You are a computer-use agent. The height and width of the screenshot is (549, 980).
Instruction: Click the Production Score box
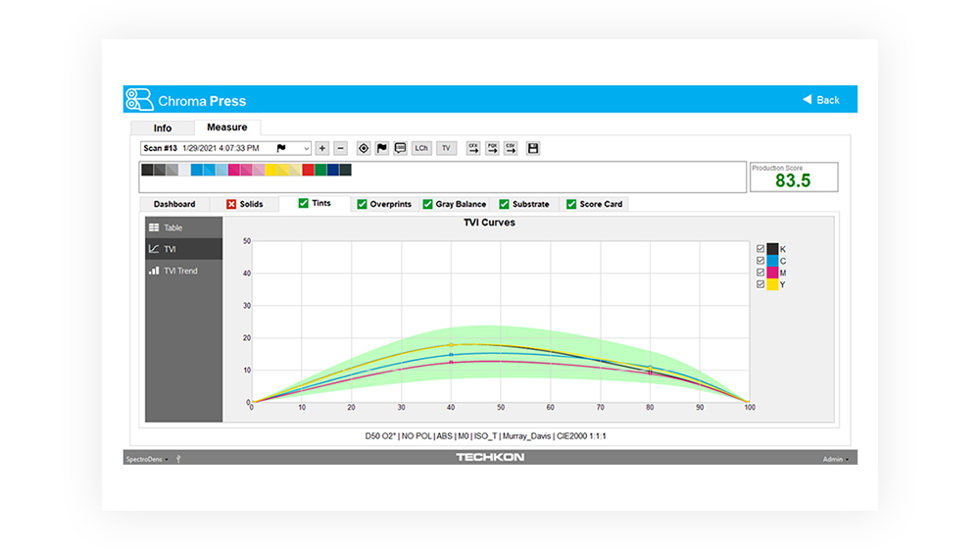point(793,177)
